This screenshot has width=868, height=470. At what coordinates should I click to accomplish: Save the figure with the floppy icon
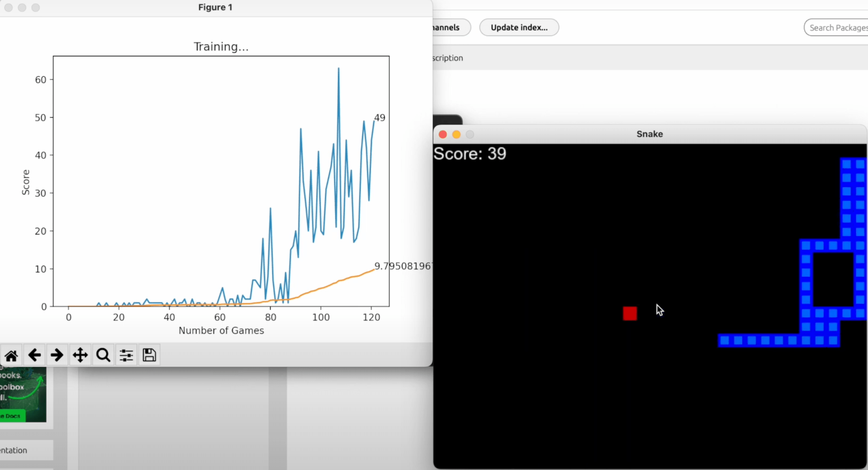[x=149, y=356]
